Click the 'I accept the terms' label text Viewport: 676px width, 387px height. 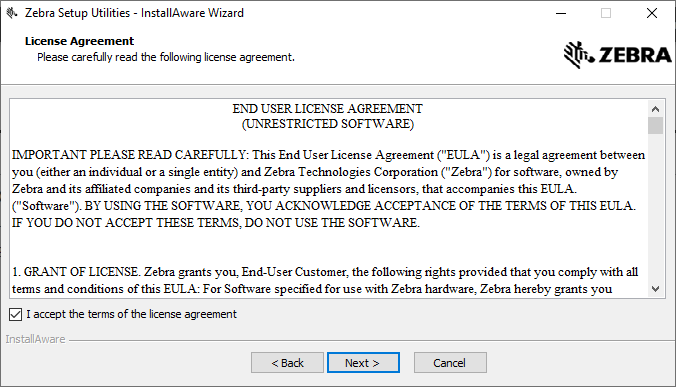131,314
